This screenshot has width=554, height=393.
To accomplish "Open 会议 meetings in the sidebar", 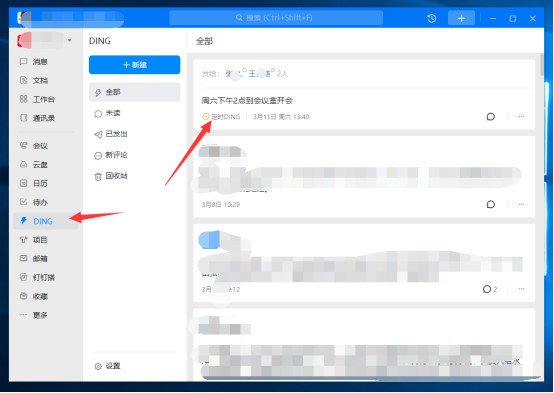I will point(34,146).
